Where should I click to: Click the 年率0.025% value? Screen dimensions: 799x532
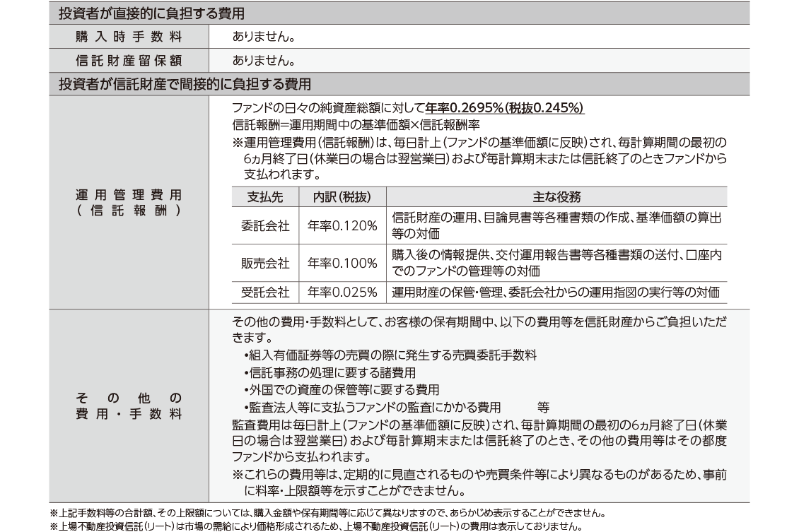click(342, 292)
